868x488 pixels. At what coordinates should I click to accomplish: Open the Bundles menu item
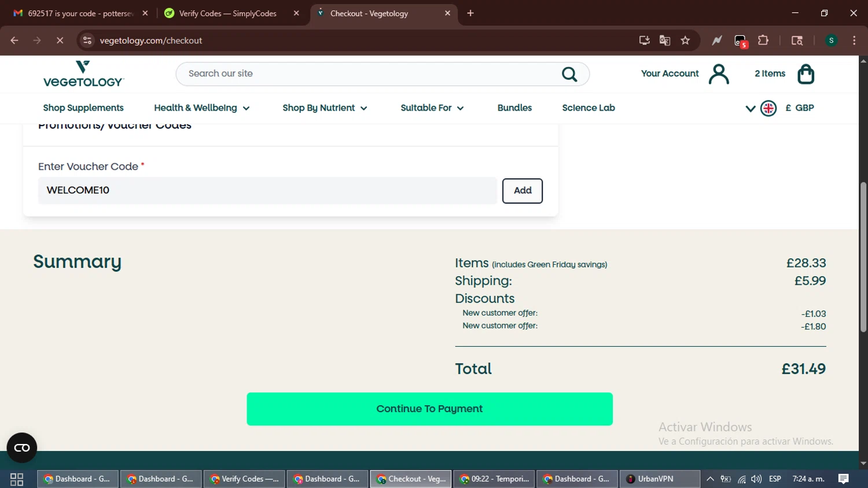click(514, 108)
